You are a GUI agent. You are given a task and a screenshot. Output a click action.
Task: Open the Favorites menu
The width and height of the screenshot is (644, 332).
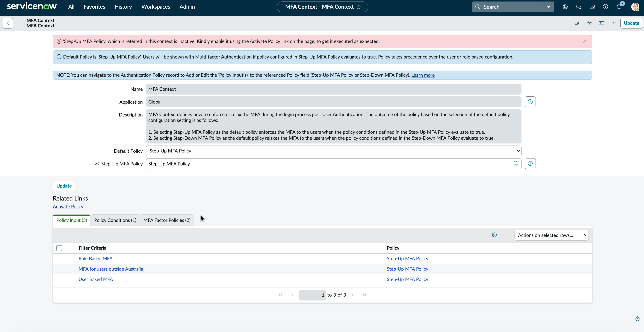tap(94, 7)
